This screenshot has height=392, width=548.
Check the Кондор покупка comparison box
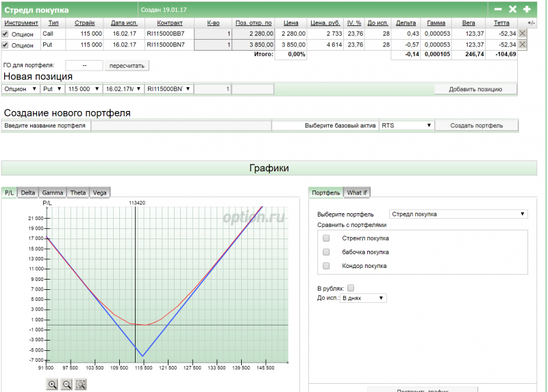pos(326,265)
